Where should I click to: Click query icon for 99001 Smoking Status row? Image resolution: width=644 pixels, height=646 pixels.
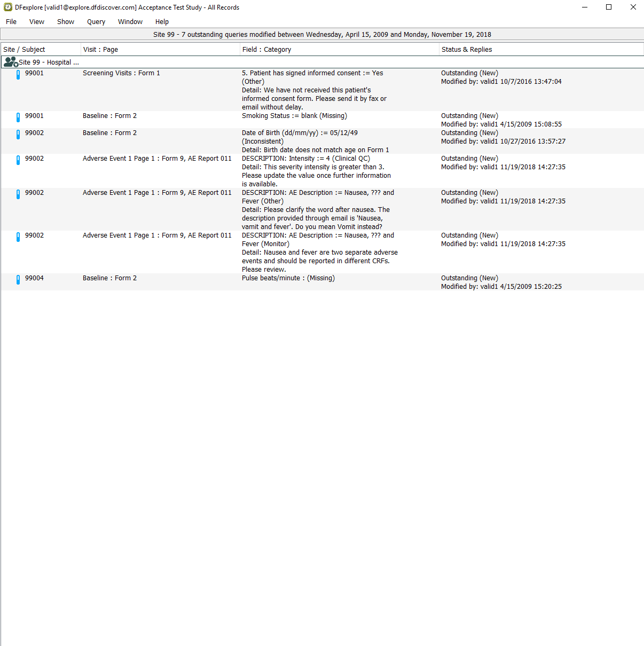click(18, 117)
